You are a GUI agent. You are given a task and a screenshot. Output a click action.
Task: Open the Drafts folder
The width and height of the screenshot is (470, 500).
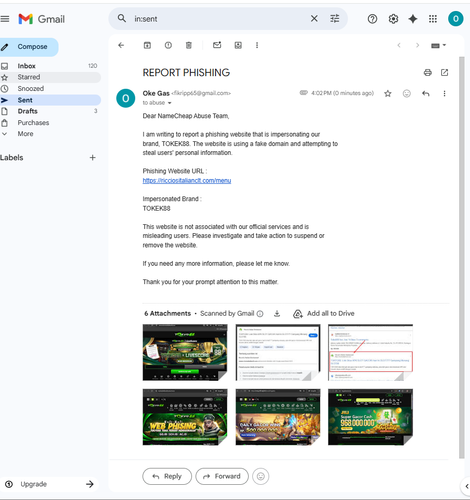click(x=49, y=111)
